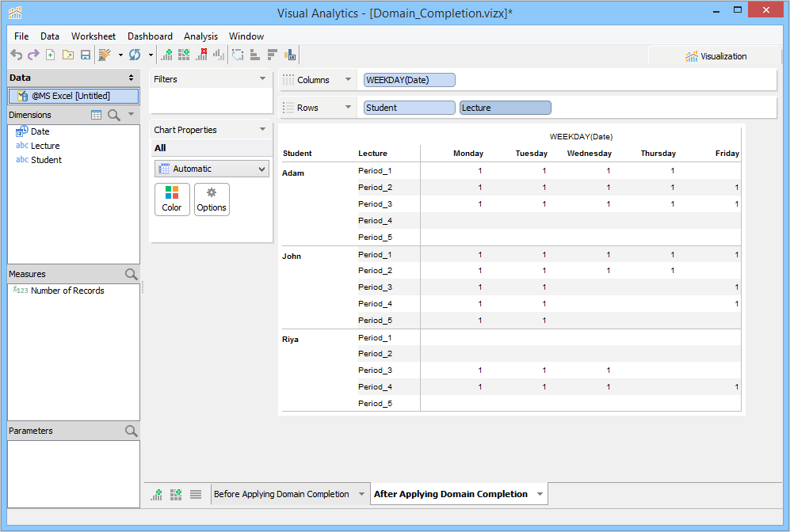Open the Automatic chart type dropdown

click(212, 169)
